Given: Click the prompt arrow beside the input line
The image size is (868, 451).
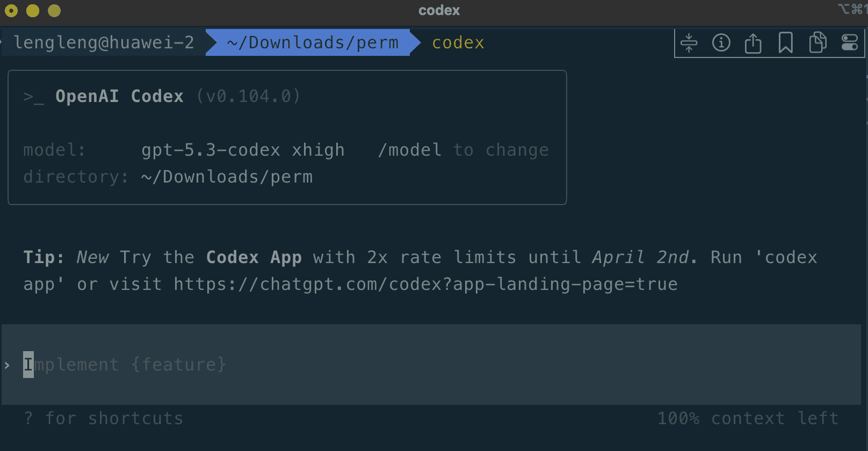Looking at the screenshot, I should coord(7,365).
